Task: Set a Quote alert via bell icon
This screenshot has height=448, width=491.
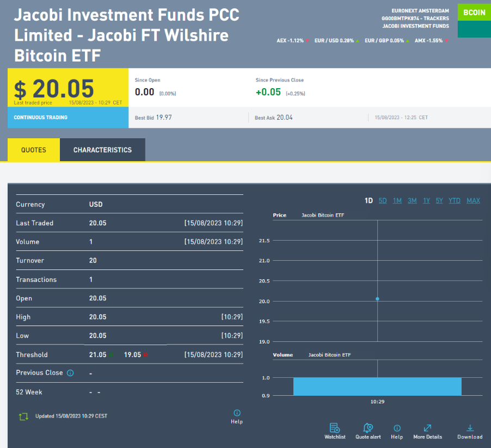Action: (367, 428)
